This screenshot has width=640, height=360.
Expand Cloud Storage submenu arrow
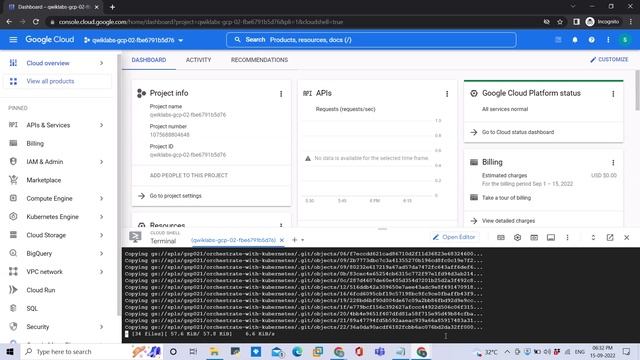101,235
